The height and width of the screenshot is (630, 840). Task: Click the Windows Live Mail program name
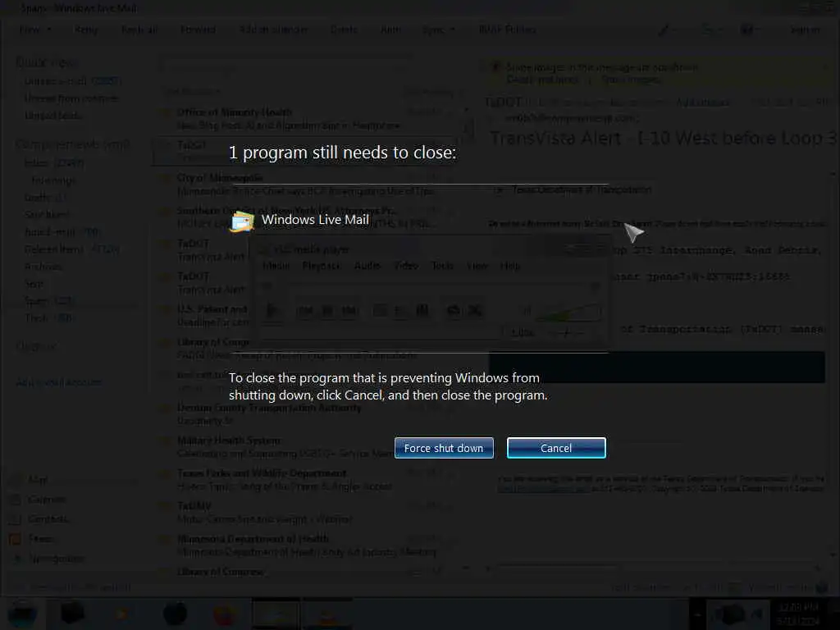click(x=315, y=220)
